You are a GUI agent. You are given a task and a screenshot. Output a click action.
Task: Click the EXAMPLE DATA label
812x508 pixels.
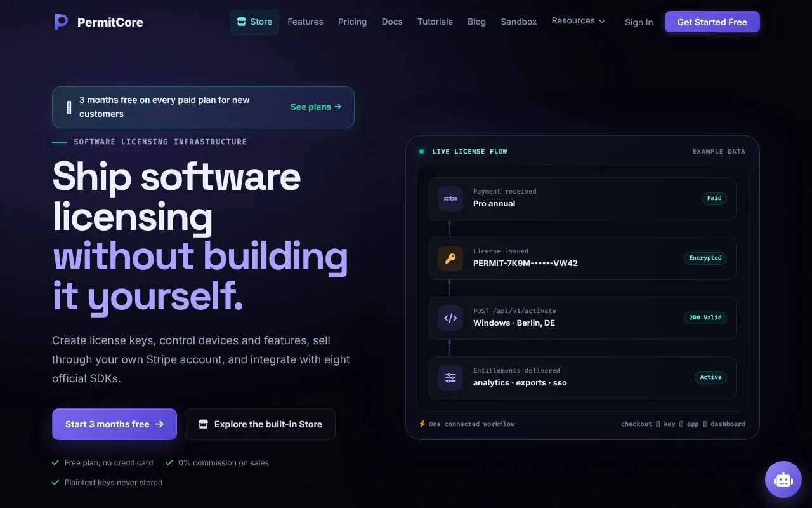click(x=719, y=152)
